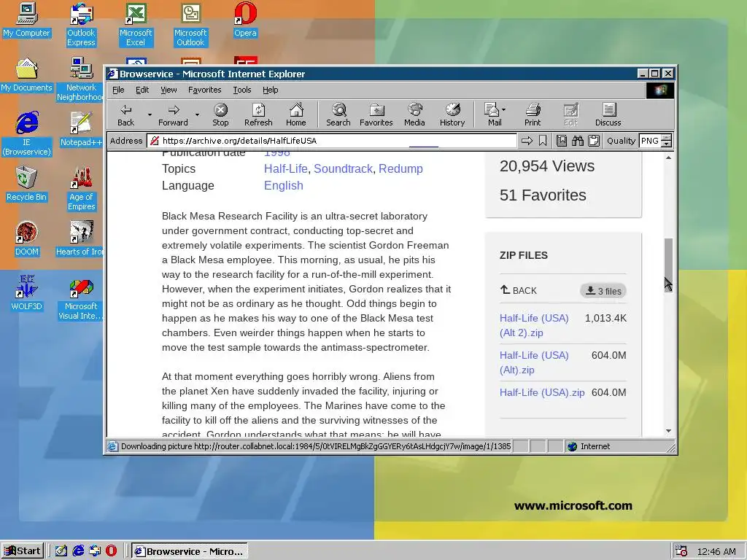
Task: Stop the page from loading
Action: [220, 115]
